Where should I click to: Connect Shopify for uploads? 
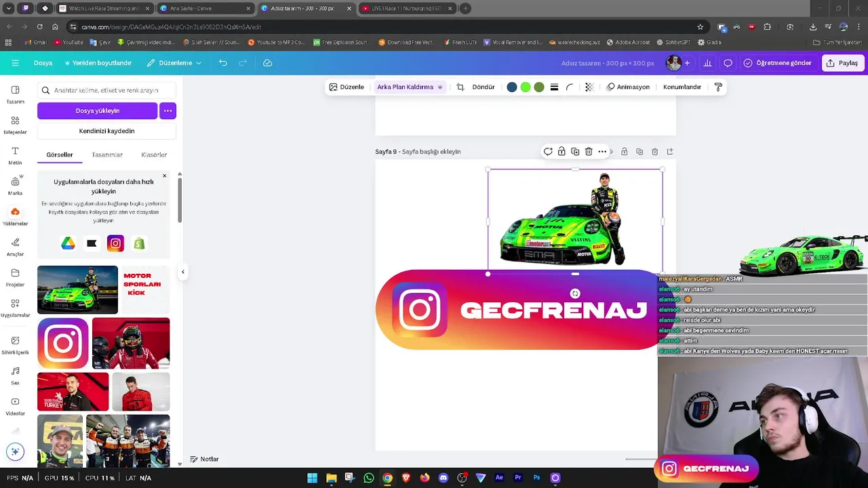[139, 243]
